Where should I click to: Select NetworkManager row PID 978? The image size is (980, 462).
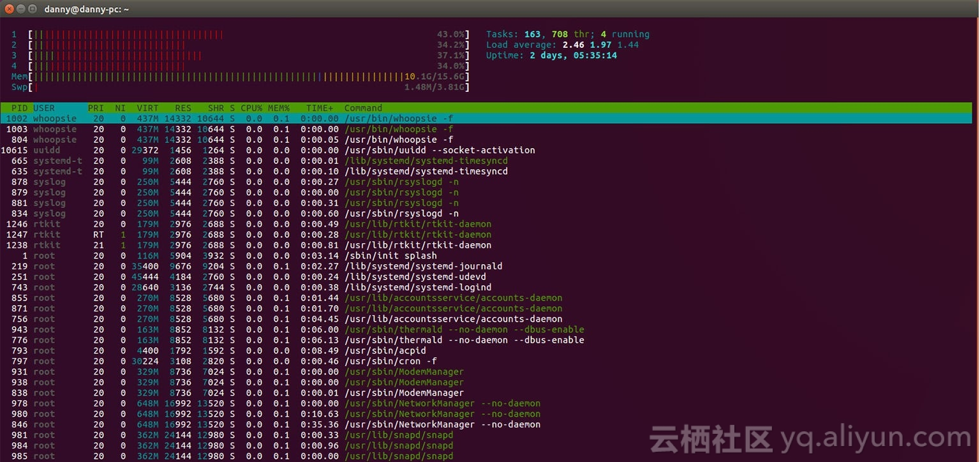(486, 403)
